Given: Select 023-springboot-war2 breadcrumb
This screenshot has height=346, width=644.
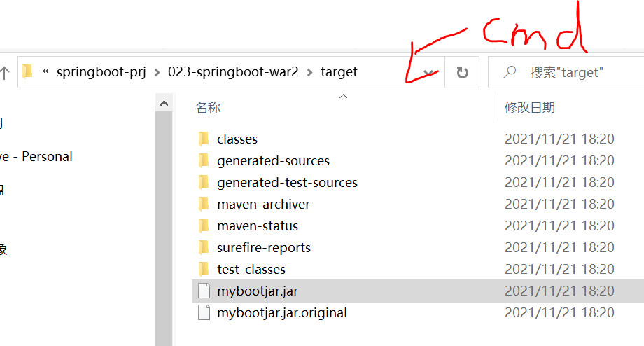Looking at the screenshot, I should click(x=233, y=72).
